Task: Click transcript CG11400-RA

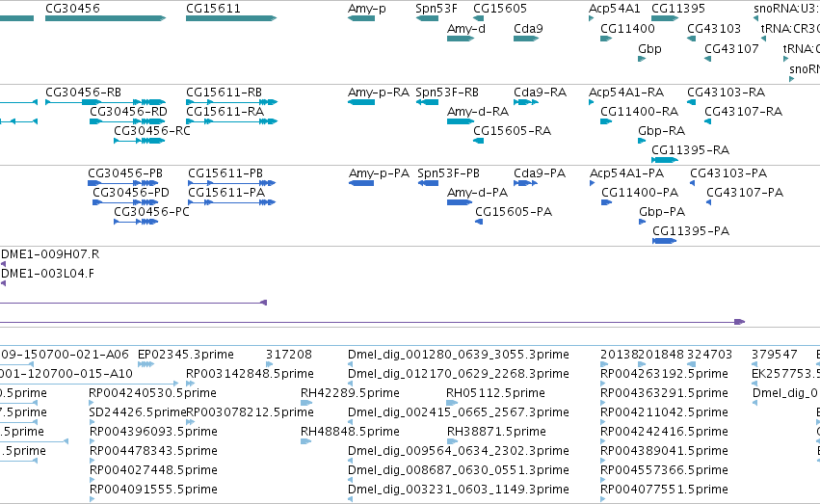Action: (640, 112)
